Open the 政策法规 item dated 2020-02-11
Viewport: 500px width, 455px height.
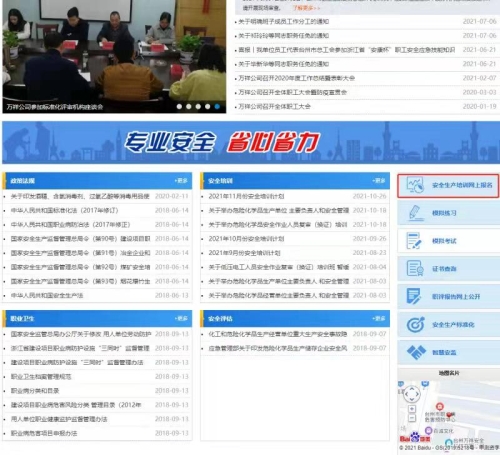click(x=80, y=196)
